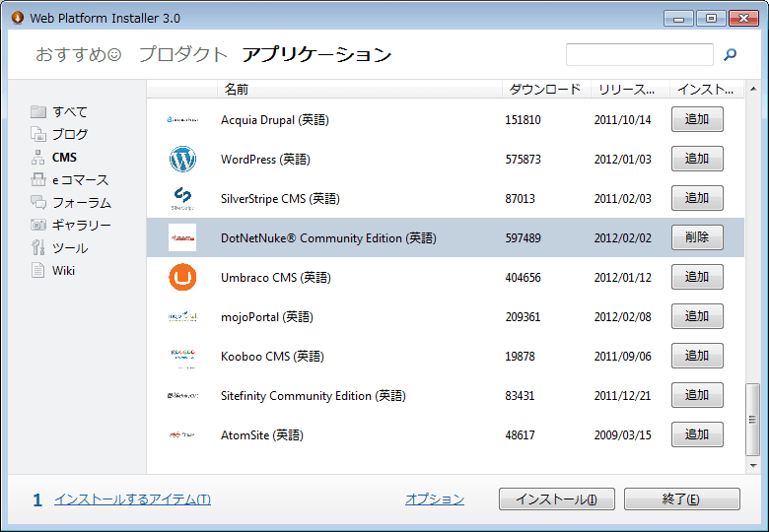Screen dimensions: 769x532
Task: Click the search magnifier icon
Action: click(x=730, y=54)
